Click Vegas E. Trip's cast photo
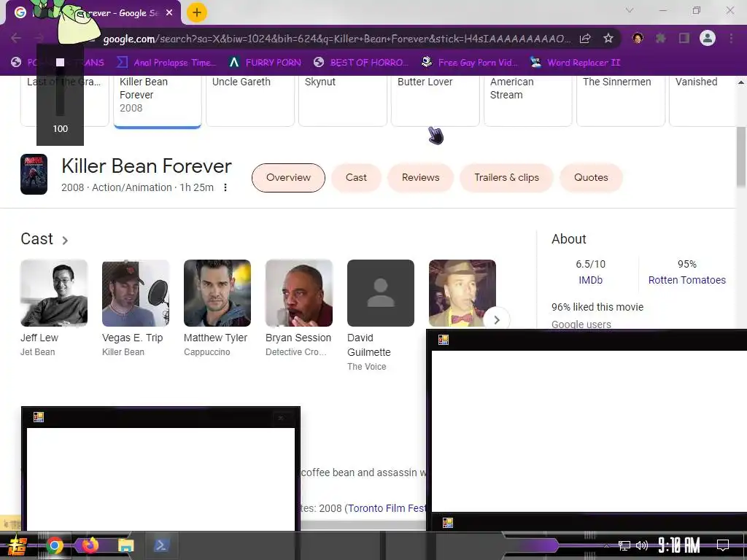Image resolution: width=747 pixels, height=560 pixels. pyautogui.click(x=135, y=293)
